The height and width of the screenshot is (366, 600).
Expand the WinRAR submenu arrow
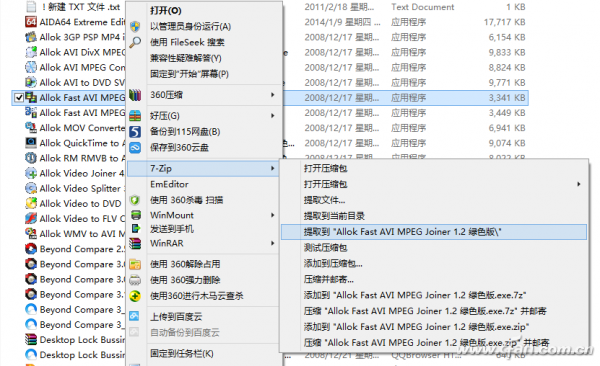[272, 243]
